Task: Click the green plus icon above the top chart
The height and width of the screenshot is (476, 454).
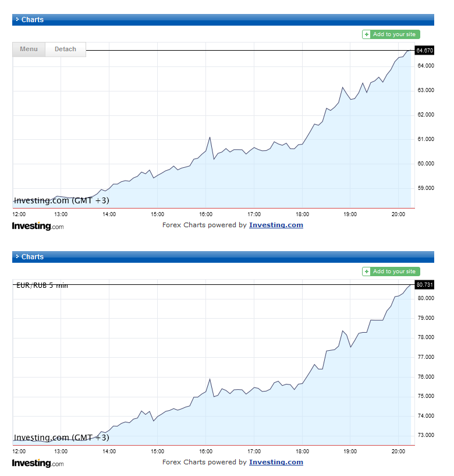Action: coord(367,34)
